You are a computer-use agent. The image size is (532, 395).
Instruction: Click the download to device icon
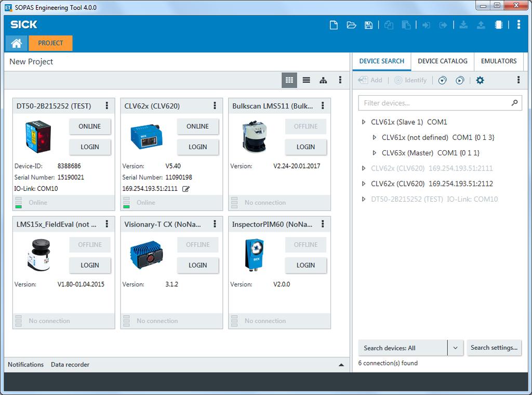click(x=463, y=25)
